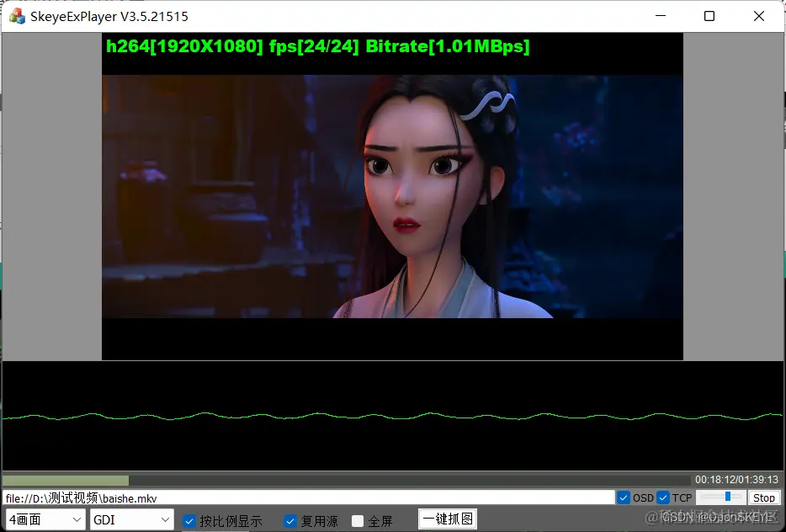
Task: Maximize the SkeyeExPlayer window
Action: point(709,16)
